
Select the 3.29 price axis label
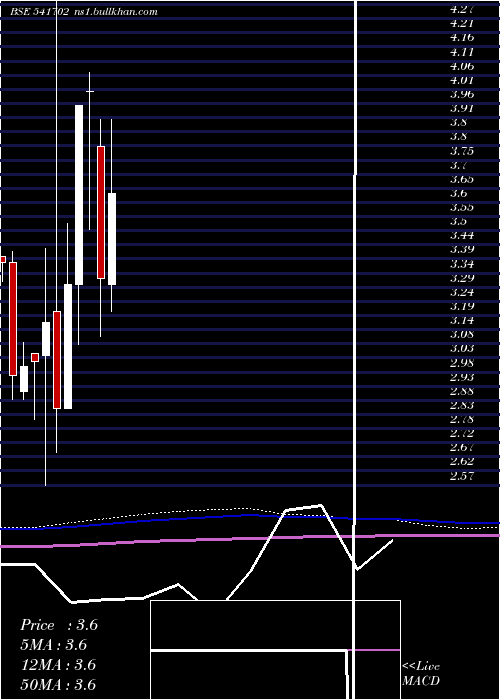click(x=462, y=278)
